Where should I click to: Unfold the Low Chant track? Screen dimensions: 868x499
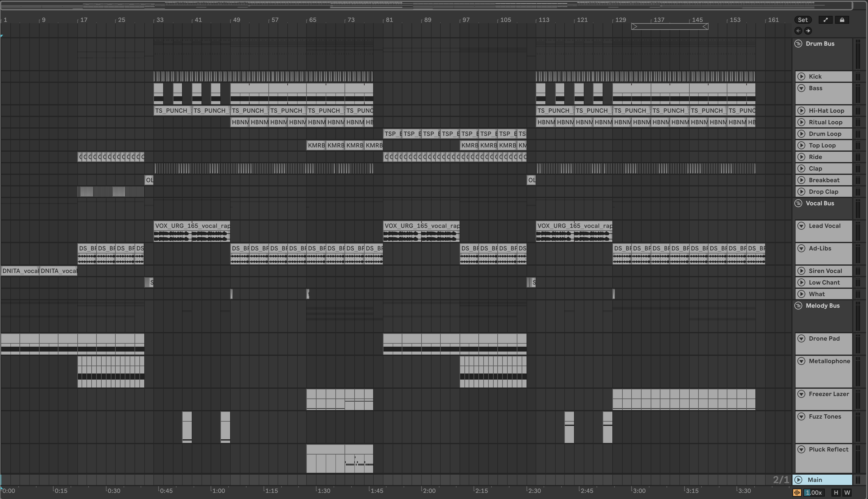pos(801,283)
